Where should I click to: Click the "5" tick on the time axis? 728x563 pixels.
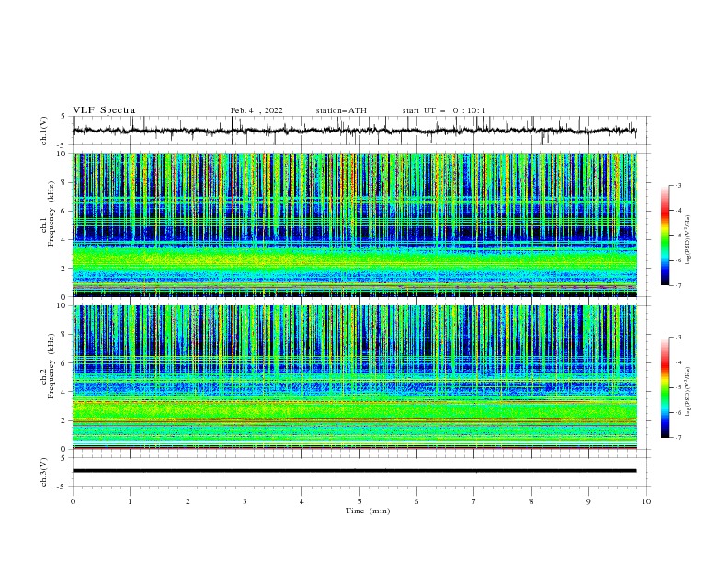(x=359, y=501)
